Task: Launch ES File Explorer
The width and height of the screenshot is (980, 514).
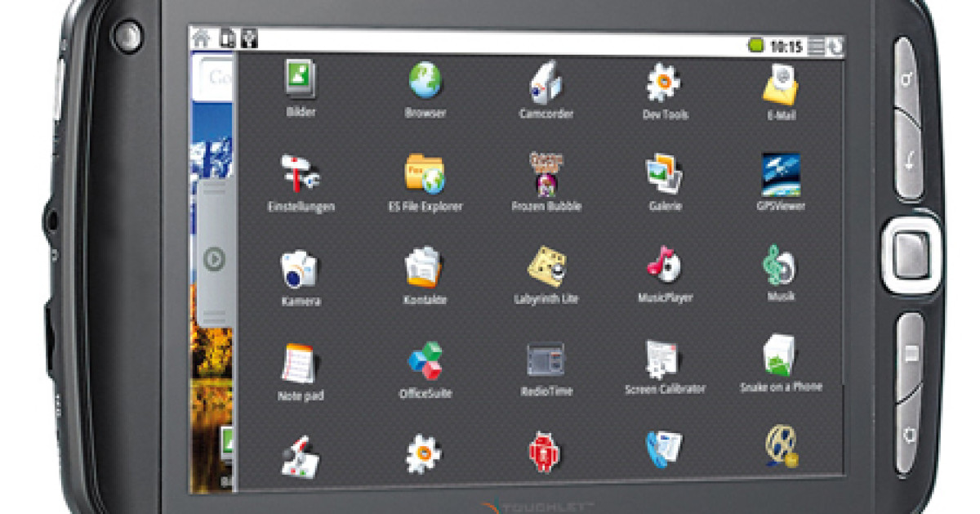Action: click(425, 173)
